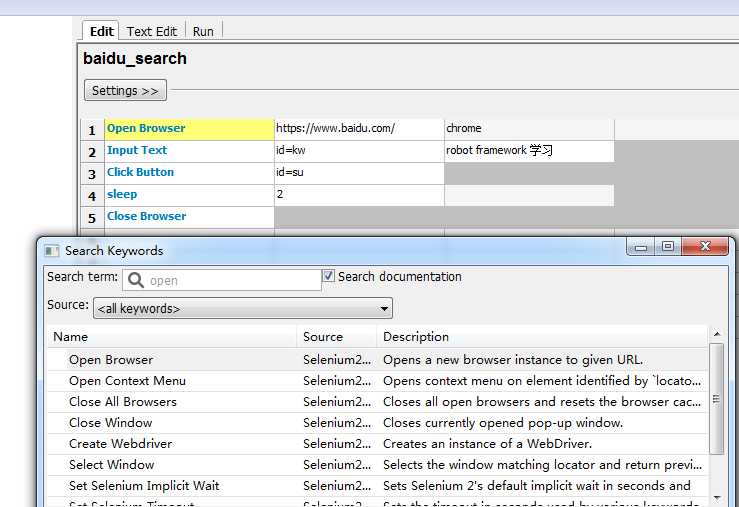739x507 pixels.
Task: Select the Set Selenium Implicit Wait row
Action: pyautogui.click(x=377, y=486)
